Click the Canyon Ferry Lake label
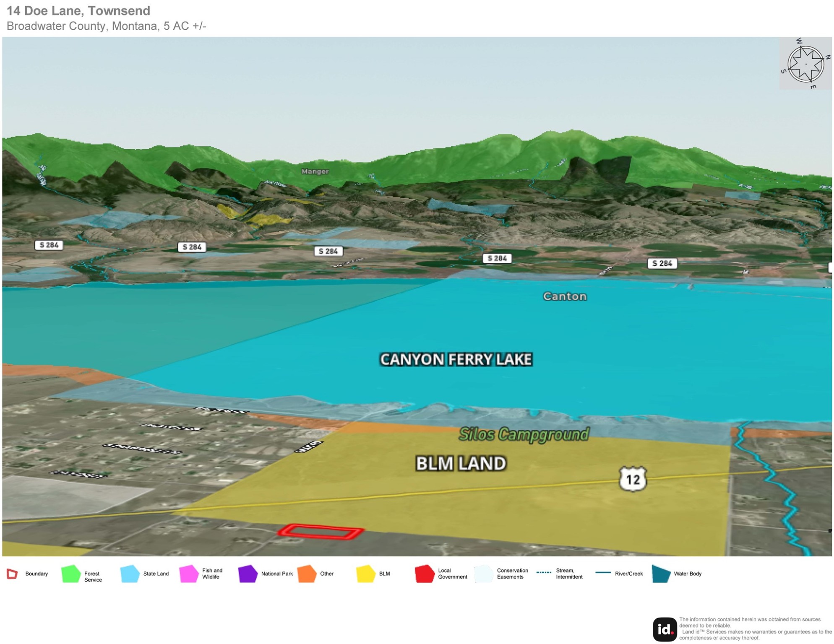 (456, 360)
